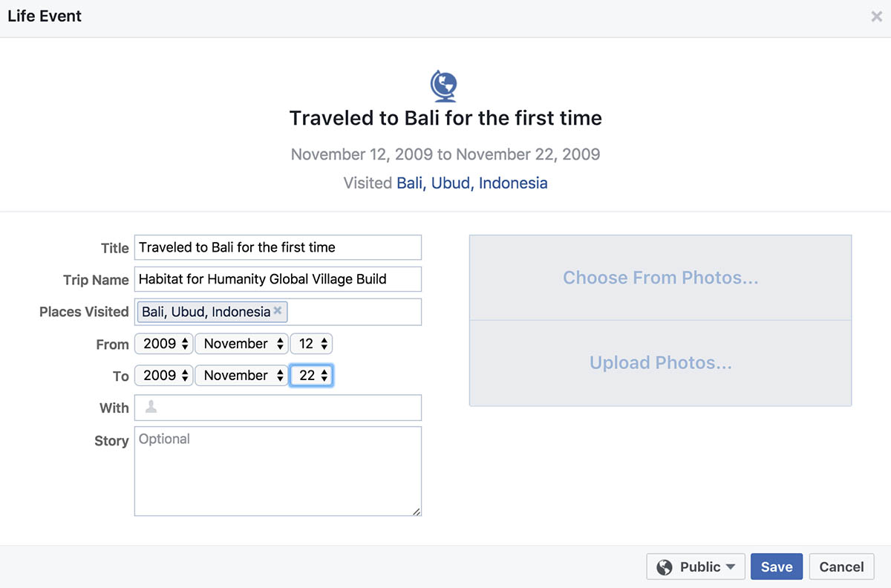Open the To day dropdown showing 22
891x588 pixels.
(x=311, y=376)
